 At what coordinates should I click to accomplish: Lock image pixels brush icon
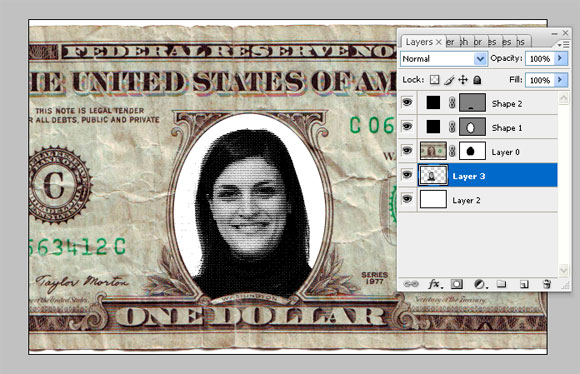click(x=449, y=80)
